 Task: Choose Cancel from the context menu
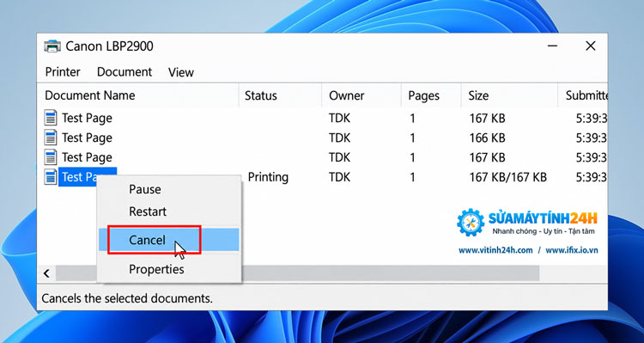pyautogui.click(x=169, y=240)
